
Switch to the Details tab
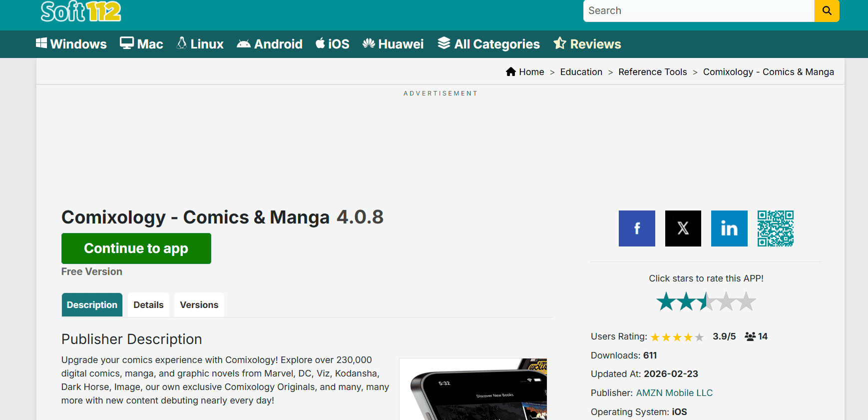point(148,305)
